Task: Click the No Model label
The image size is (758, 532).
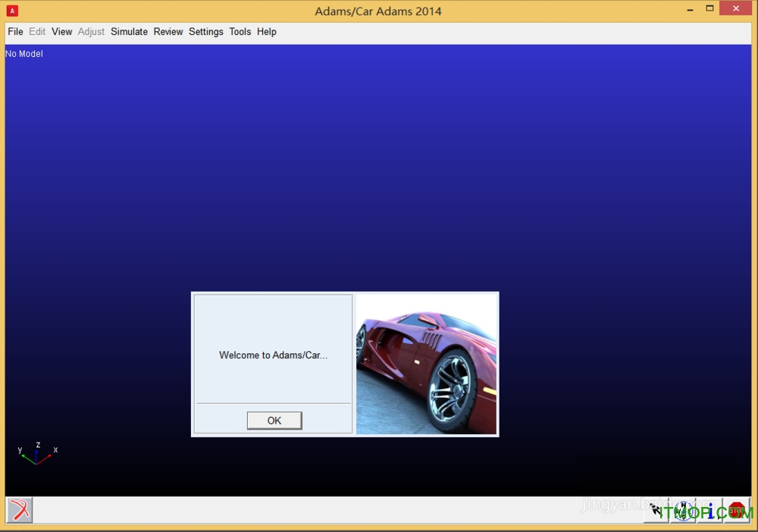Action: pyautogui.click(x=24, y=54)
